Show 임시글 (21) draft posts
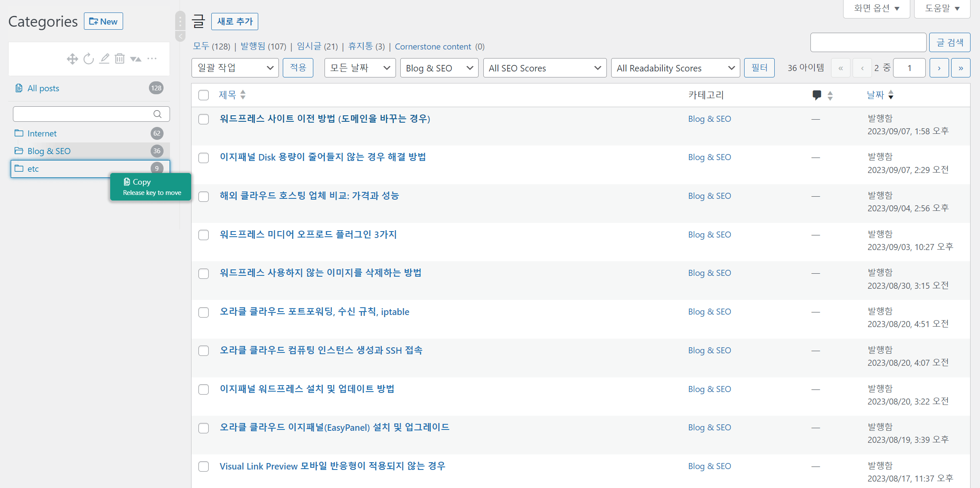The height and width of the screenshot is (488, 980). tap(317, 46)
